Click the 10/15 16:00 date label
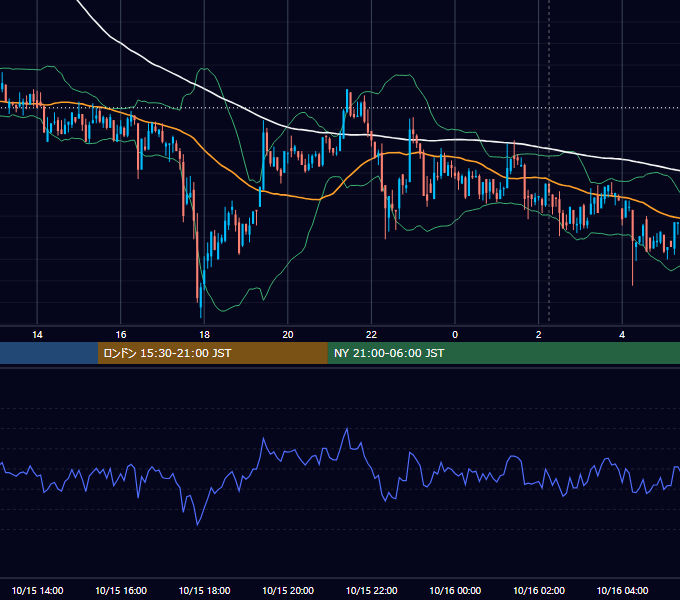 (121, 590)
